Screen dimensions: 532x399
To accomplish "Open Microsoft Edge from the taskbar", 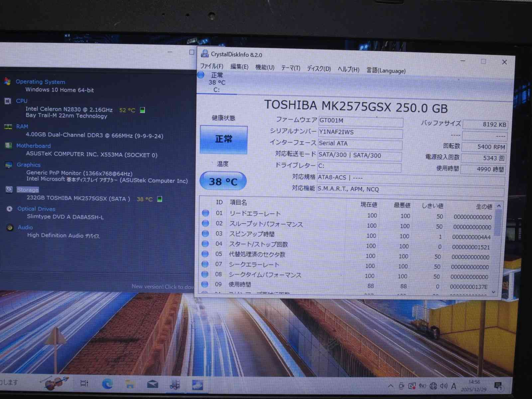I will [107, 383].
